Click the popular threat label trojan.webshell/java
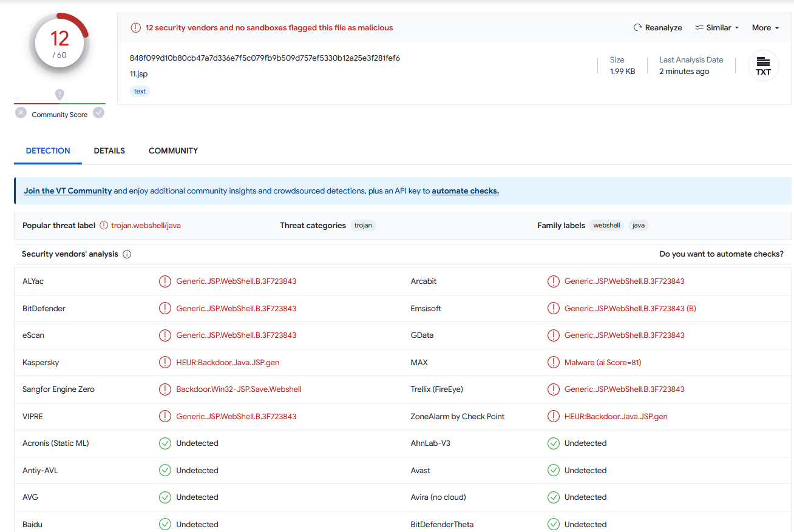This screenshot has width=794, height=532. pos(146,225)
